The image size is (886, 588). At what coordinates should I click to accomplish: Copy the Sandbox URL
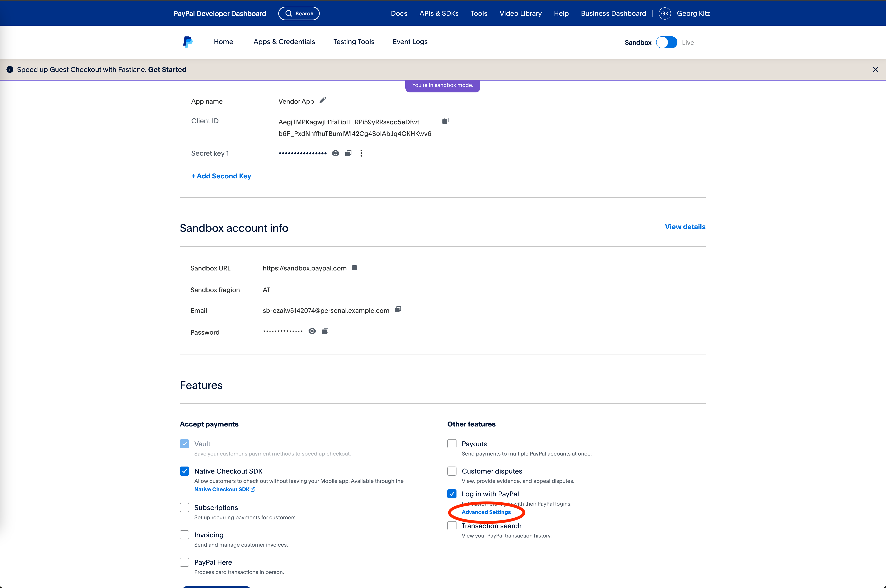(355, 267)
